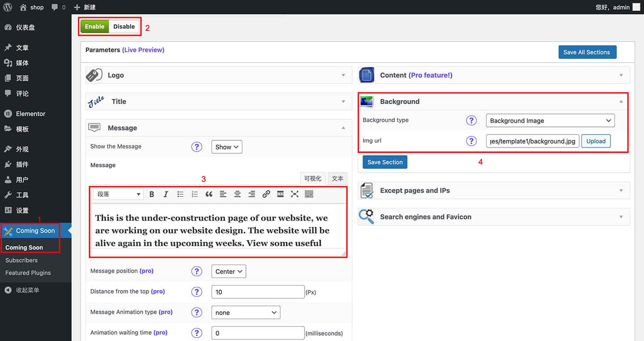The image size is (644, 341).
Task: Open the Coming Soon plugin menu
Action: [35, 231]
